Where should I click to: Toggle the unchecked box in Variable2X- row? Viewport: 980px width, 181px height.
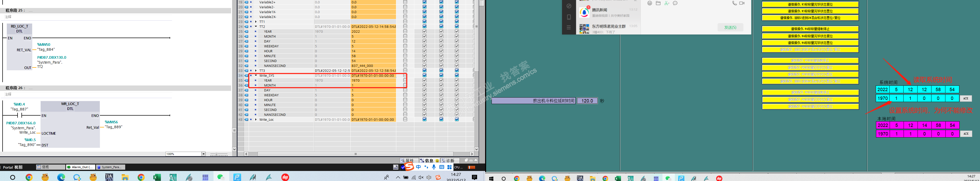405,17
